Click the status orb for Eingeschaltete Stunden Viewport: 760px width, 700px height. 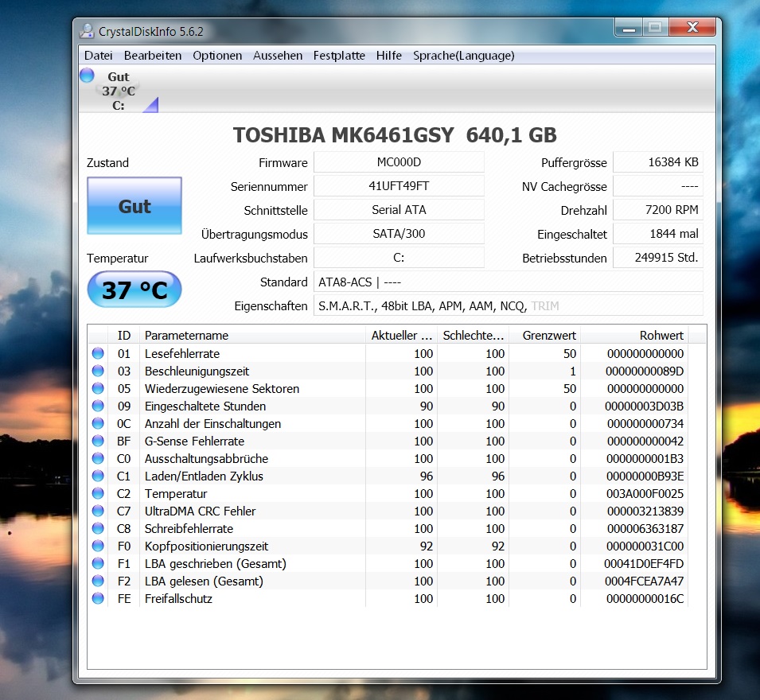(x=98, y=406)
